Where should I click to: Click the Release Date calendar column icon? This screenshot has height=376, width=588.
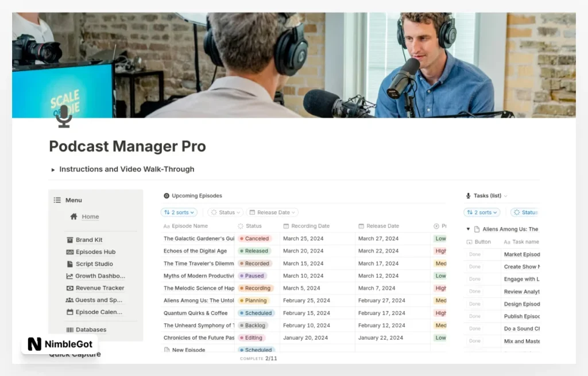(361, 226)
